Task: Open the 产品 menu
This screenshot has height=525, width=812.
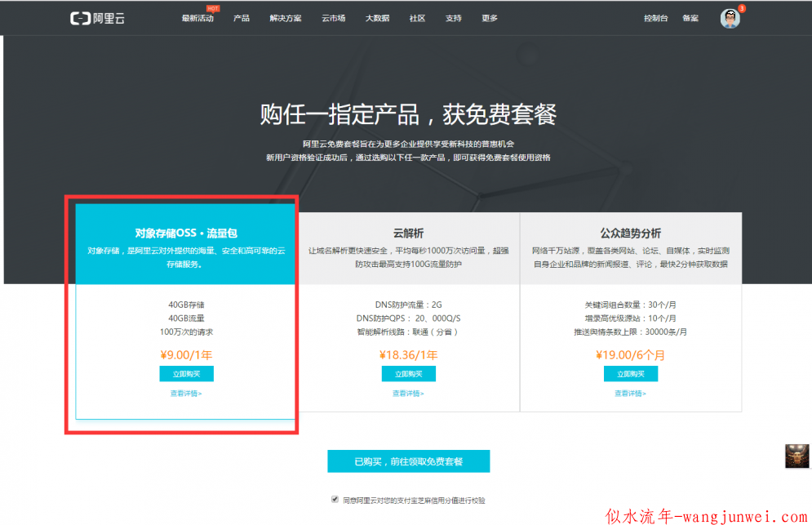Action: pyautogui.click(x=242, y=18)
